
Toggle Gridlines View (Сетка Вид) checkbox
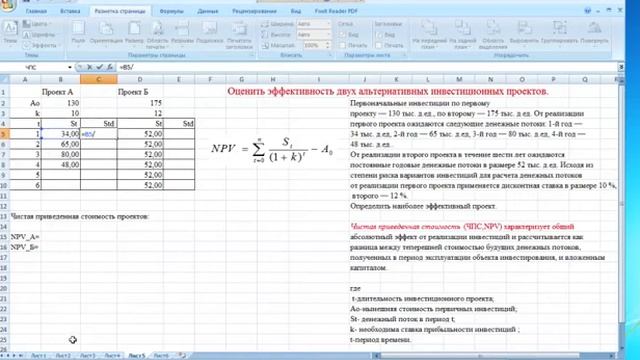(342, 35)
